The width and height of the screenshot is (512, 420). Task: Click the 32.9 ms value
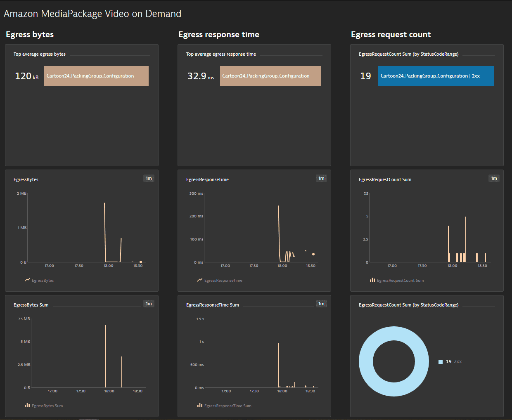(201, 76)
